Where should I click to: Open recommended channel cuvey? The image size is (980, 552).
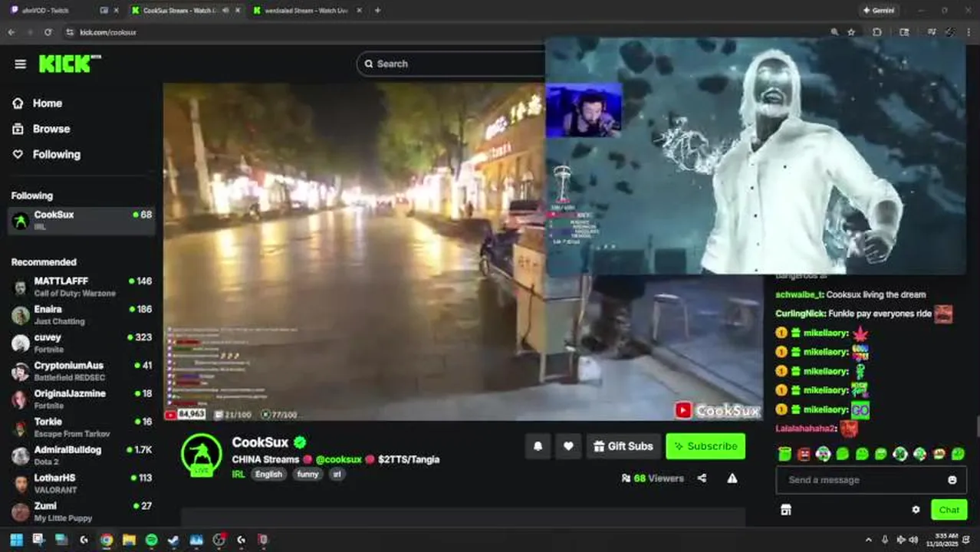click(81, 343)
